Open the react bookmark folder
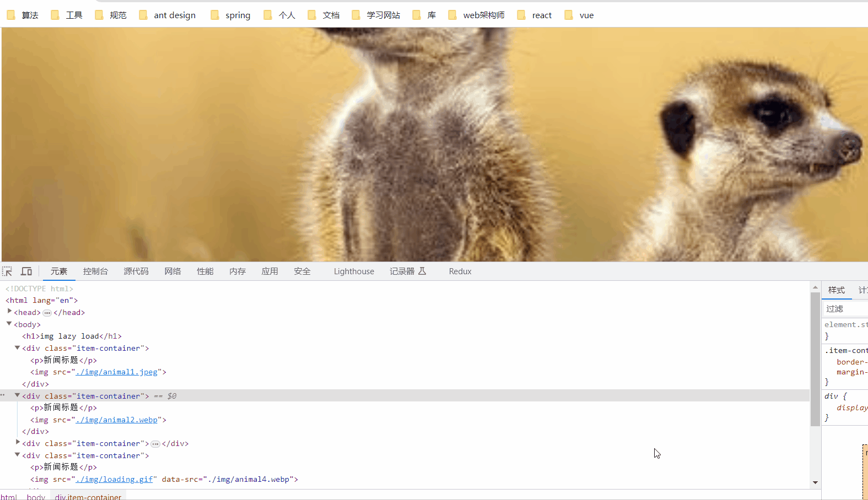 coord(535,15)
